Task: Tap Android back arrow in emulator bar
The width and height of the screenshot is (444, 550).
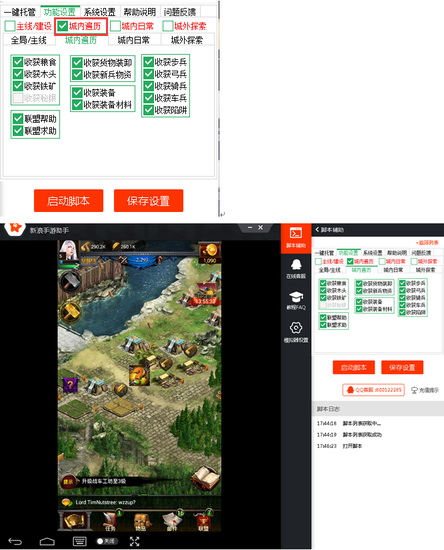Action: coord(15,541)
